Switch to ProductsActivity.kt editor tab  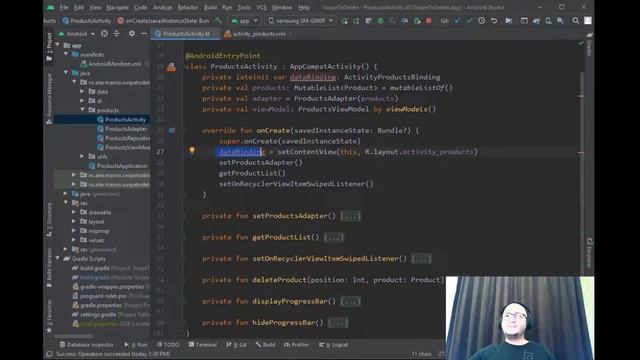[186, 34]
